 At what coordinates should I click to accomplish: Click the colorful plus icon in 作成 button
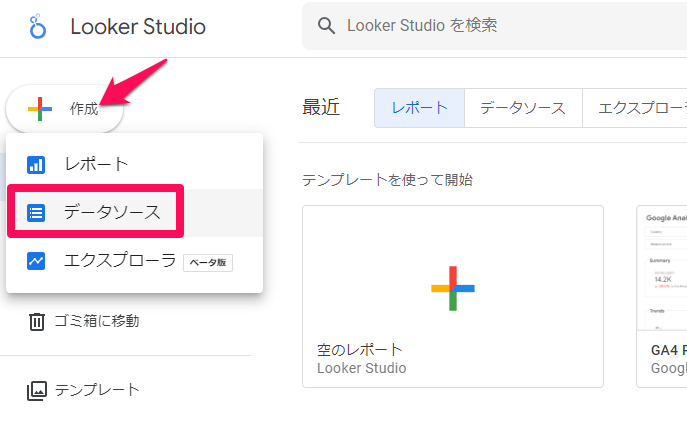coord(40,109)
